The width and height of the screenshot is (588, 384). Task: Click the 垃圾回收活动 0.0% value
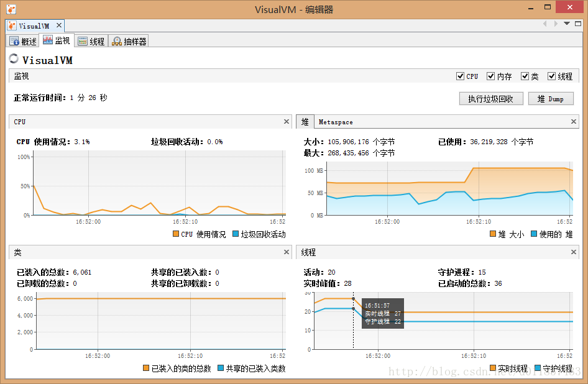(215, 142)
